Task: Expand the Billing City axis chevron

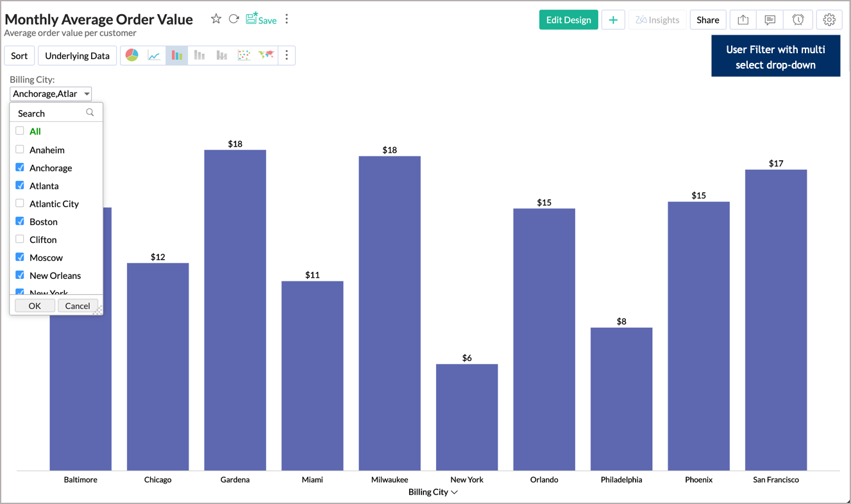Action: tap(453, 492)
